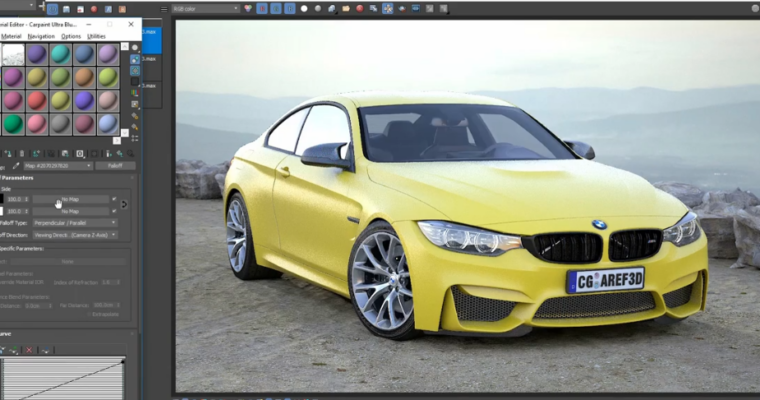Select the gray material sample sphere

click(61, 124)
